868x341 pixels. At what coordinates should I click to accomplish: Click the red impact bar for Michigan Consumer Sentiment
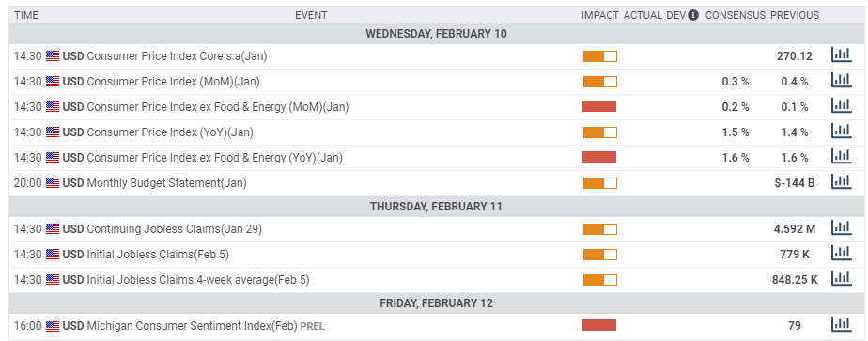coord(599,325)
